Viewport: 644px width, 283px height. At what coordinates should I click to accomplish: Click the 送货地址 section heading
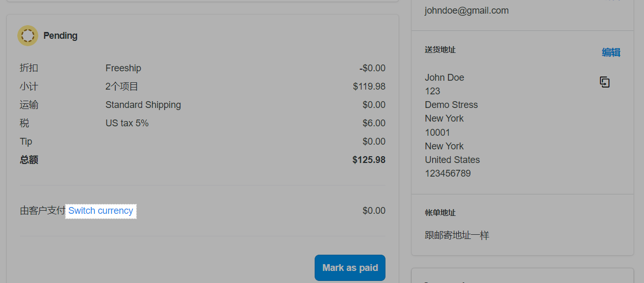pos(440,50)
